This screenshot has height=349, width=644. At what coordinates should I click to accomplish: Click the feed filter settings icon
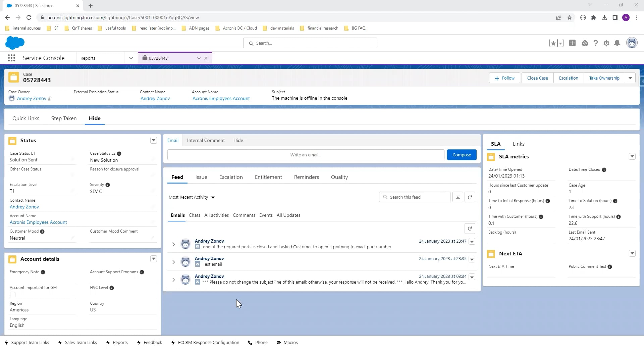458,197
